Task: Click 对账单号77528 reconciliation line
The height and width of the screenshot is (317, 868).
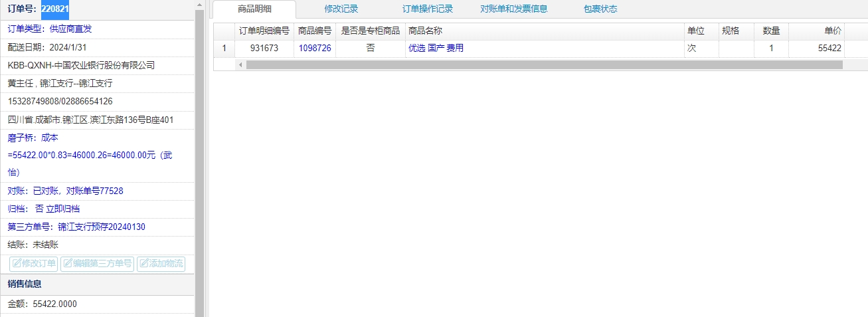Action: (x=65, y=191)
